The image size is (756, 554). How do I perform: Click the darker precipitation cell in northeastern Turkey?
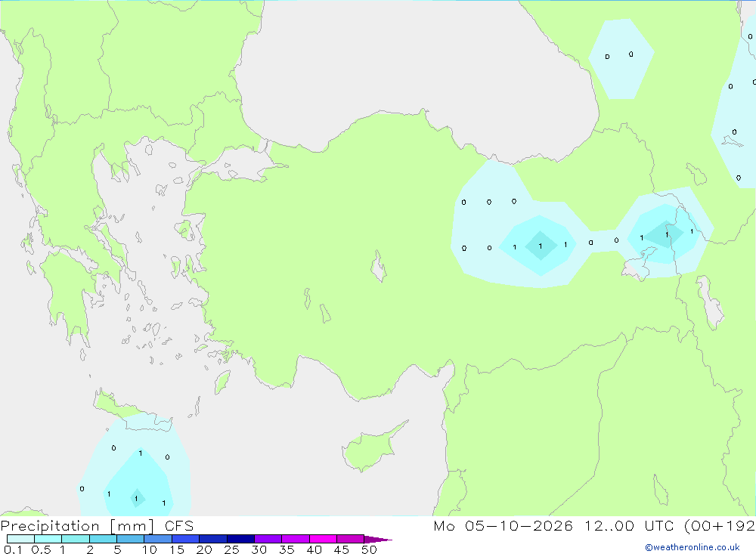coord(541,246)
